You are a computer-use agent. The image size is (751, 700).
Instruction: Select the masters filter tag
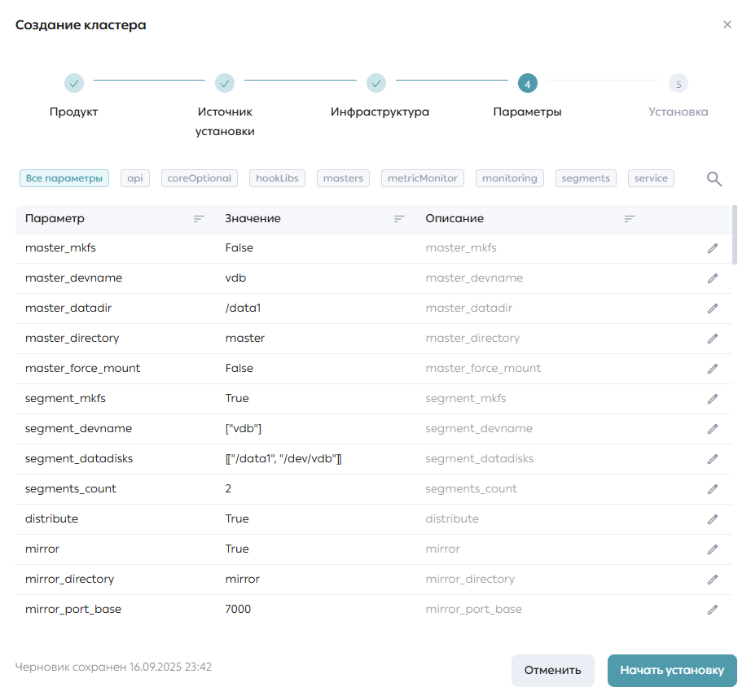click(x=343, y=178)
